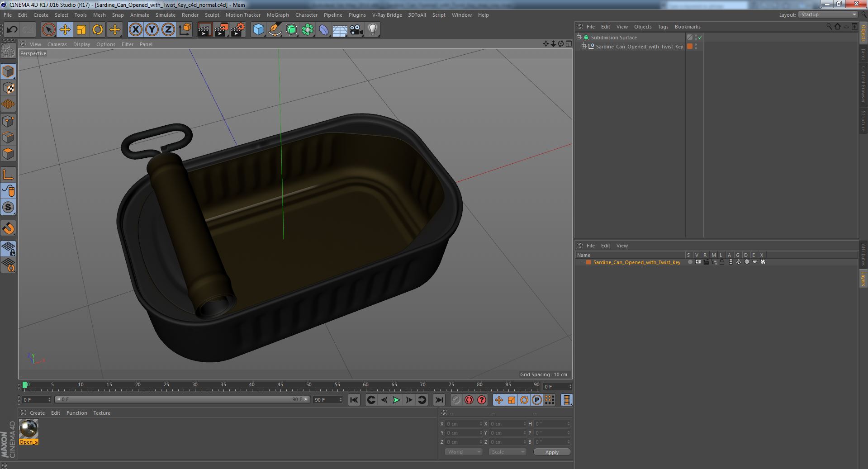
Task: Toggle Y axis lock
Action: pyautogui.click(x=152, y=30)
